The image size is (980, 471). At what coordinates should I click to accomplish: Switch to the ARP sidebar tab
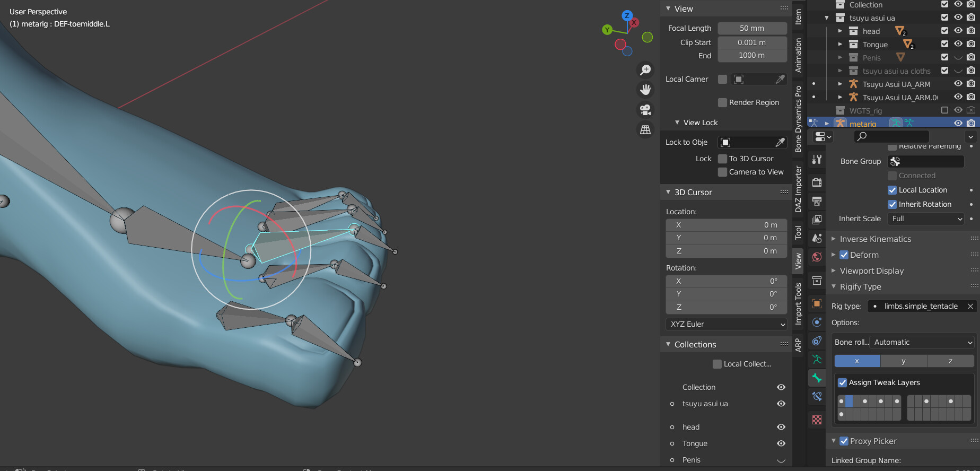798,345
